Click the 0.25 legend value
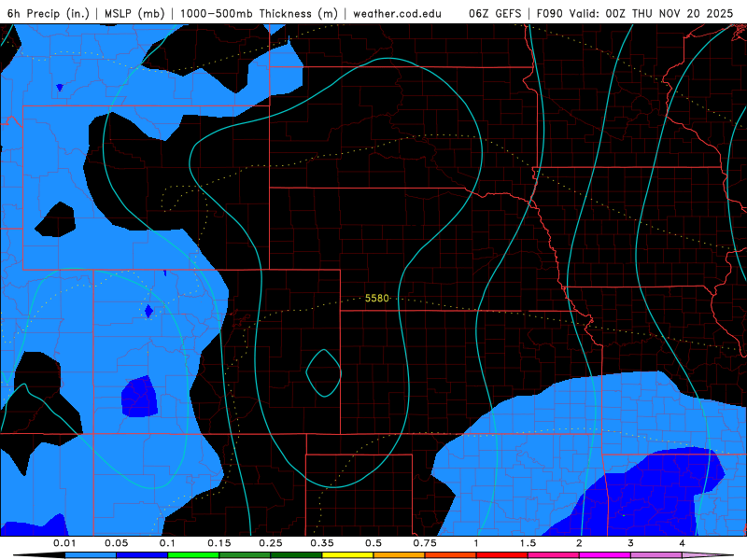 271,543
